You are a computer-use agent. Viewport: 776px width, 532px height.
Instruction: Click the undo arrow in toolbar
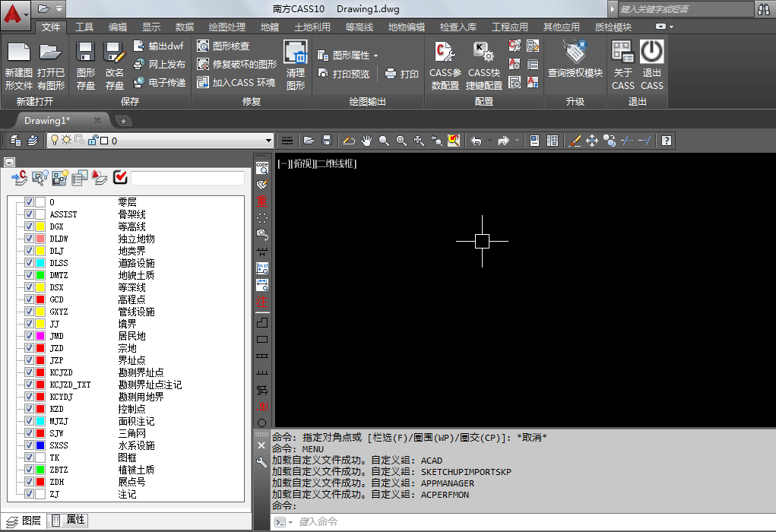[x=476, y=141]
